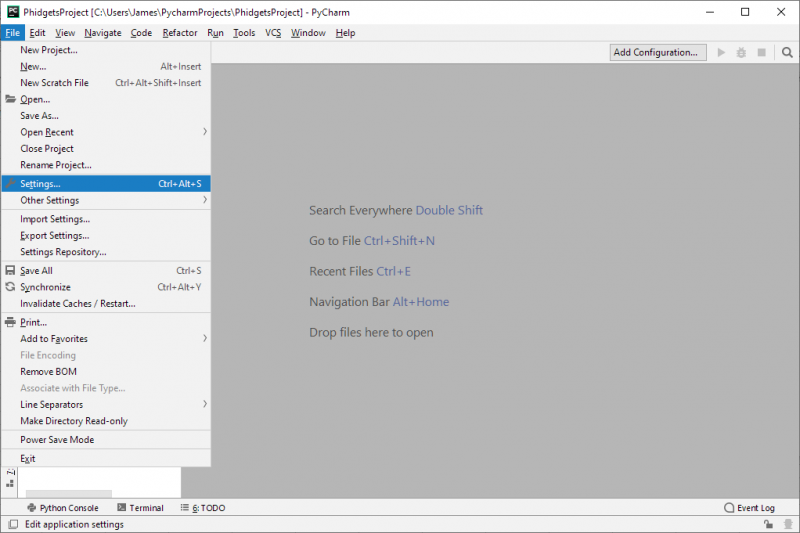Open the 6: TODO tool window
The height and width of the screenshot is (533, 800).
[x=203, y=508]
